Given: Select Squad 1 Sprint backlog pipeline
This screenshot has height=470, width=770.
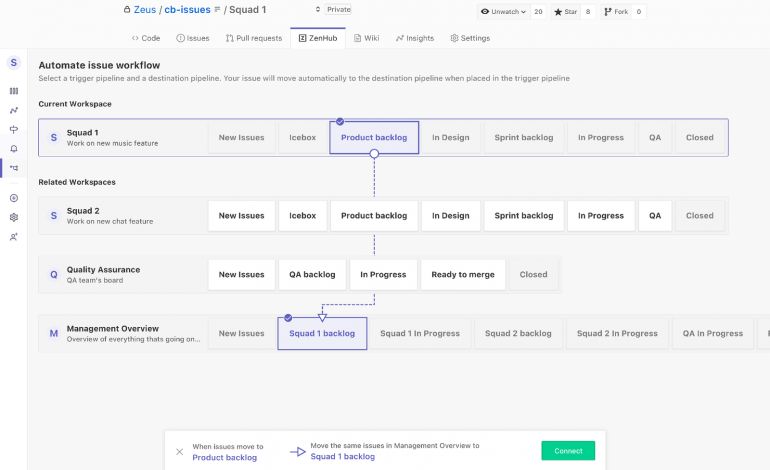Looking at the screenshot, I should [x=523, y=138].
